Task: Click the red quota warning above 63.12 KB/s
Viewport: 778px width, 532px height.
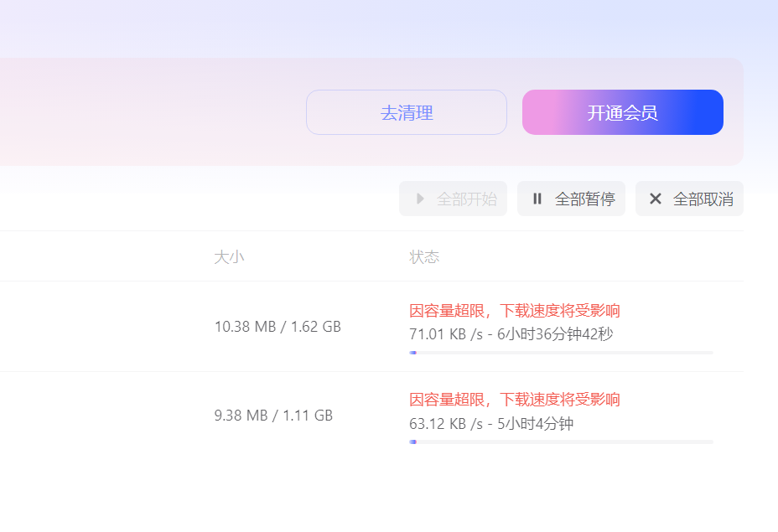Action: click(515, 400)
